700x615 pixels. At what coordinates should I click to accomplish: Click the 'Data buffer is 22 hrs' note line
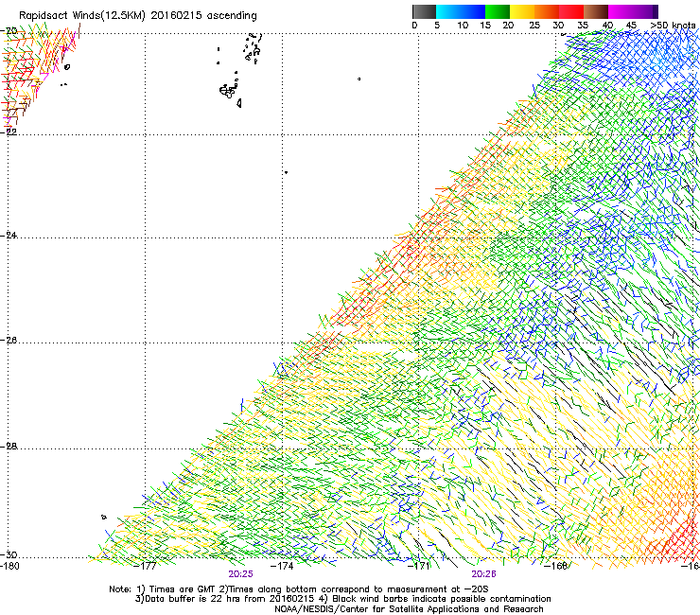click(x=342, y=599)
